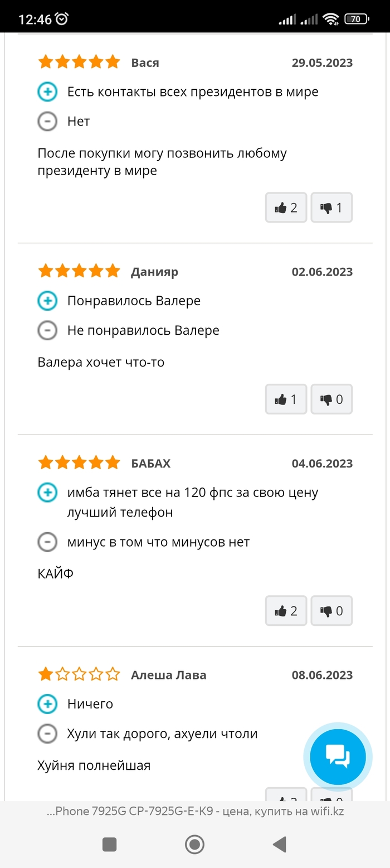Tap Android back navigation triangle

click(280, 845)
